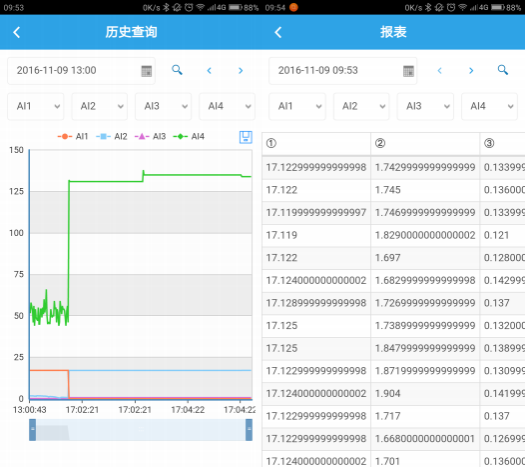Open the AI4 dropdown in report screen
This screenshot has height=467, width=526.
tap(489, 106)
